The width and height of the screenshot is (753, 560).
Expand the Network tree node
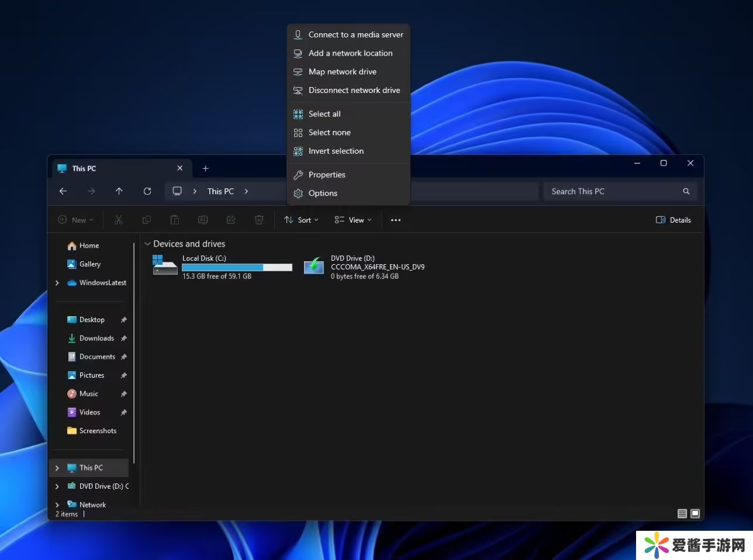click(x=57, y=504)
